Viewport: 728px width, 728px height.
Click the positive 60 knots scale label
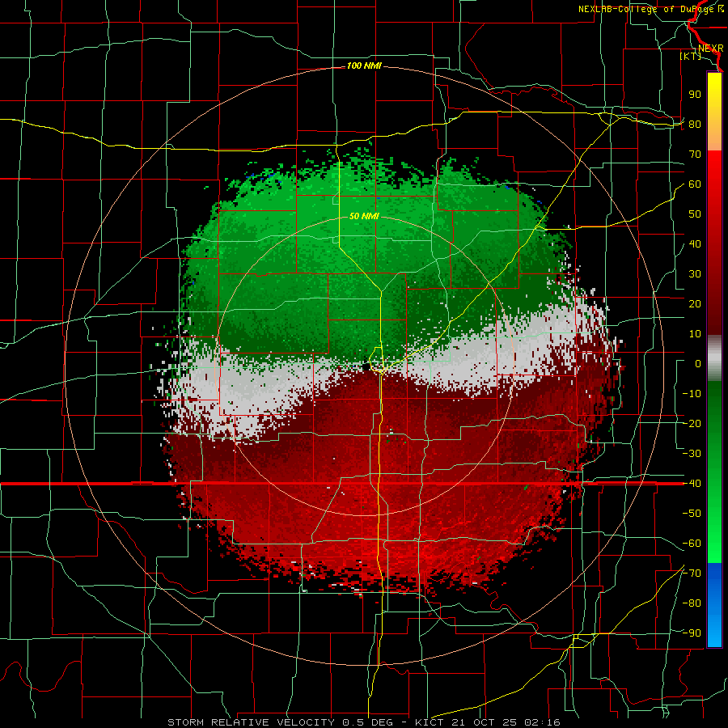[x=695, y=184]
